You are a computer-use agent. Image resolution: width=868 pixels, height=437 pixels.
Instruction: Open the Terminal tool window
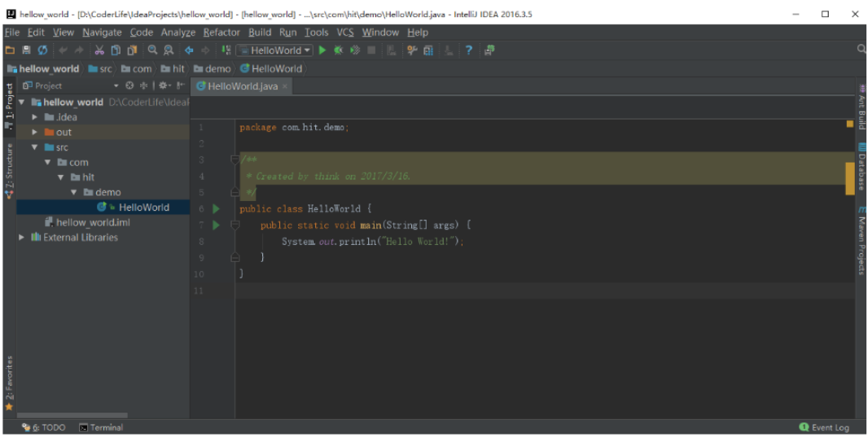coord(101,427)
